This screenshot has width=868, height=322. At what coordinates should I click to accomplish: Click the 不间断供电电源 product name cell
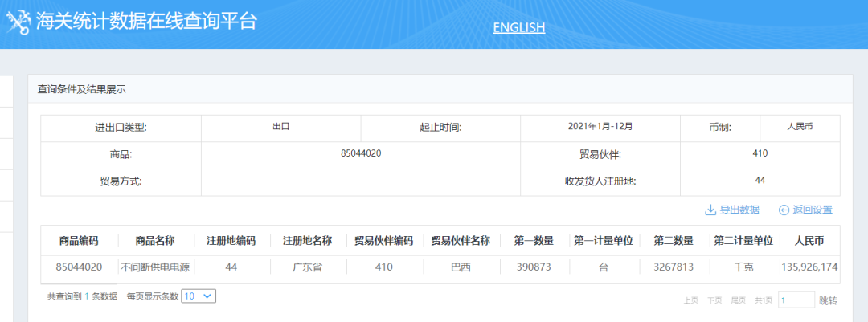pos(155,267)
